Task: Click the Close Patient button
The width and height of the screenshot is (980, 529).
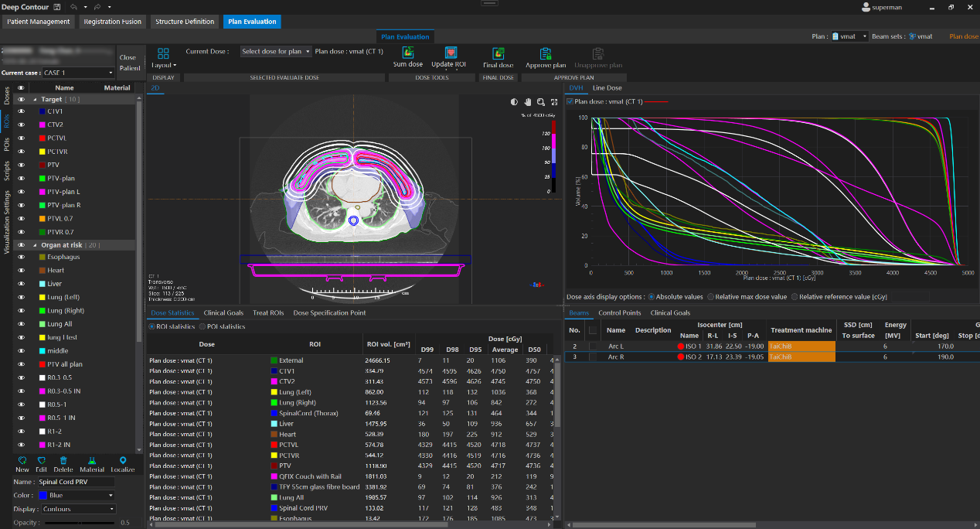Action: 129,63
